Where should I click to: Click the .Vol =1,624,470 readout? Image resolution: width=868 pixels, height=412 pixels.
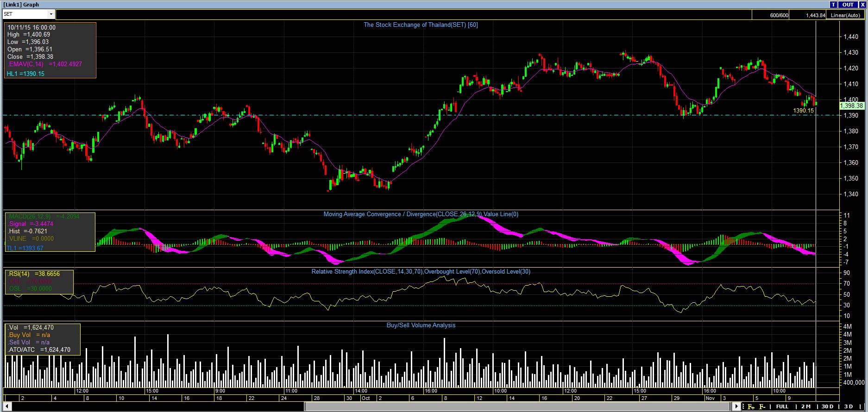31,328
